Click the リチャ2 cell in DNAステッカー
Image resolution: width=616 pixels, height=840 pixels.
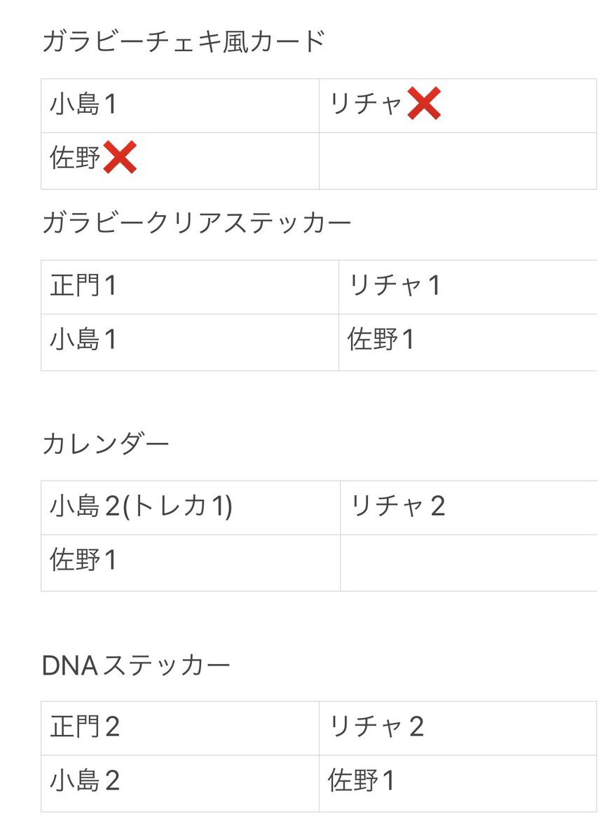(x=458, y=729)
